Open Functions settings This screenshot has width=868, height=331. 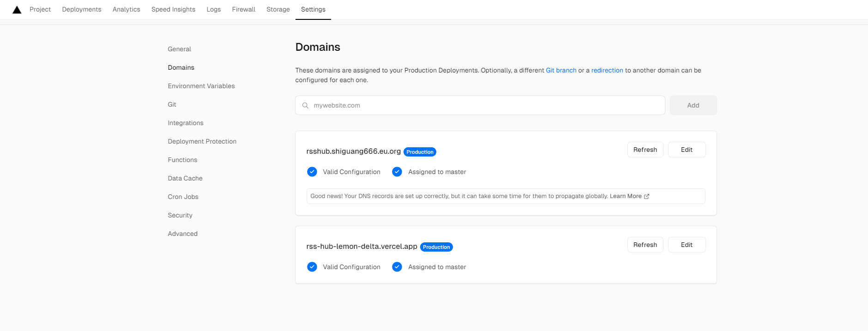point(182,160)
